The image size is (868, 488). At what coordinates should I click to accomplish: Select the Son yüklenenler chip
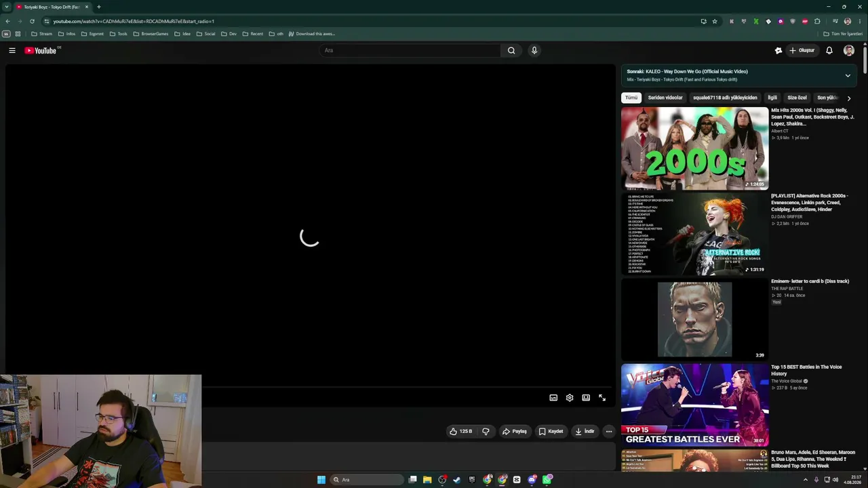pos(827,98)
